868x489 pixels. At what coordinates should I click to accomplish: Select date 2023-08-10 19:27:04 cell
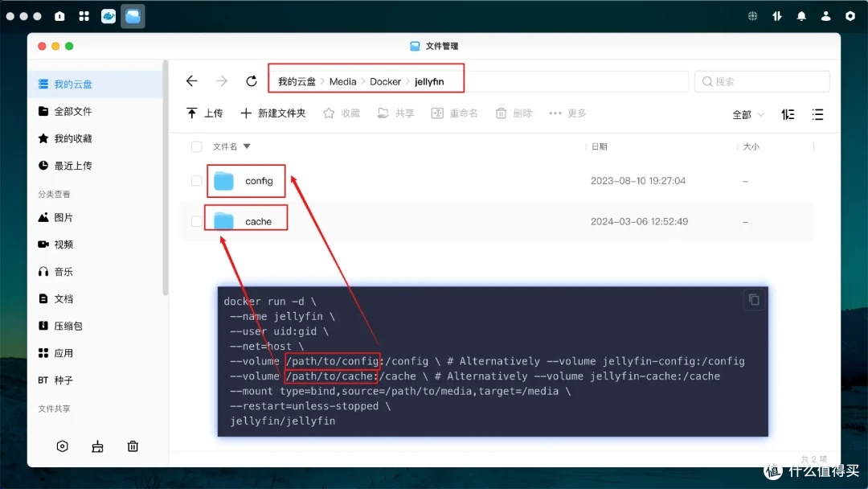click(x=637, y=181)
